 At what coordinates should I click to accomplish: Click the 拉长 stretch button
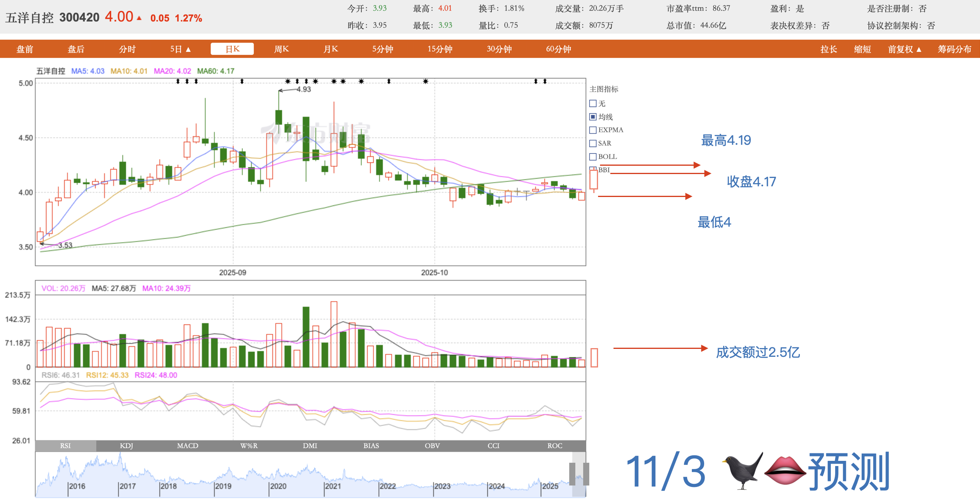pos(828,49)
